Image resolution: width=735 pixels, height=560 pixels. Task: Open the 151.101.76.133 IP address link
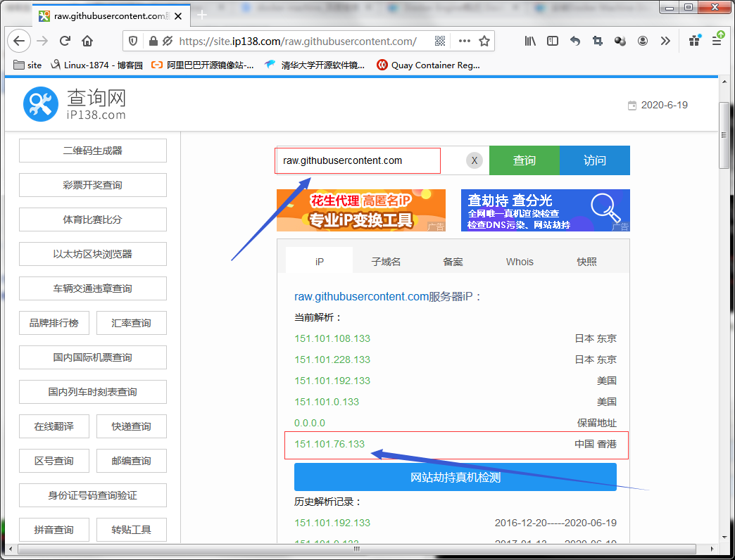click(x=329, y=444)
